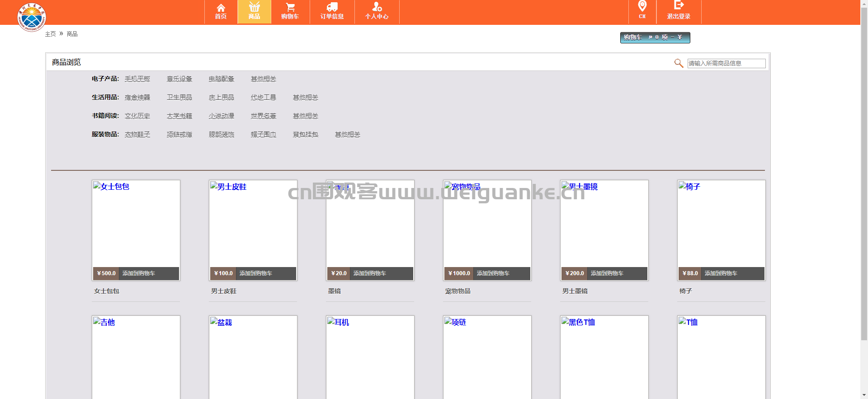Add 女士包包 ¥500.0 to cart

pyautogui.click(x=139, y=273)
